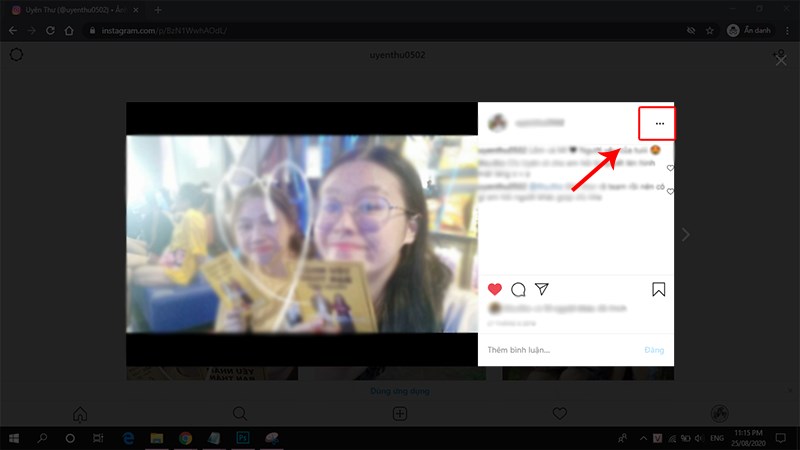This screenshot has height=450, width=800.
Task: Open Instagram search magnifier icon
Action: click(240, 414)
